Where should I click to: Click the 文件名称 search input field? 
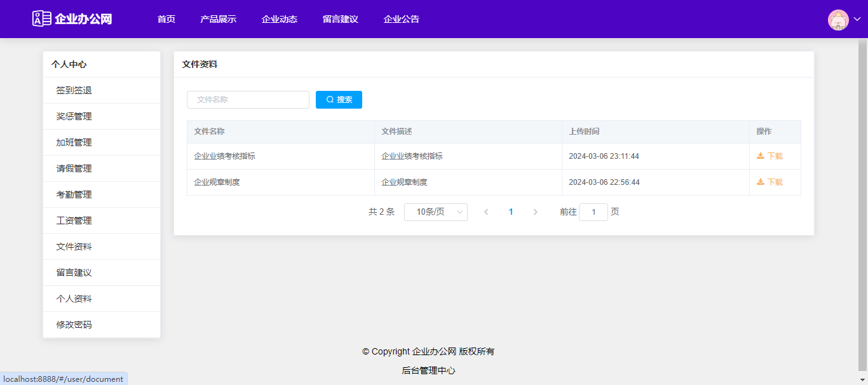click(248, 100)
